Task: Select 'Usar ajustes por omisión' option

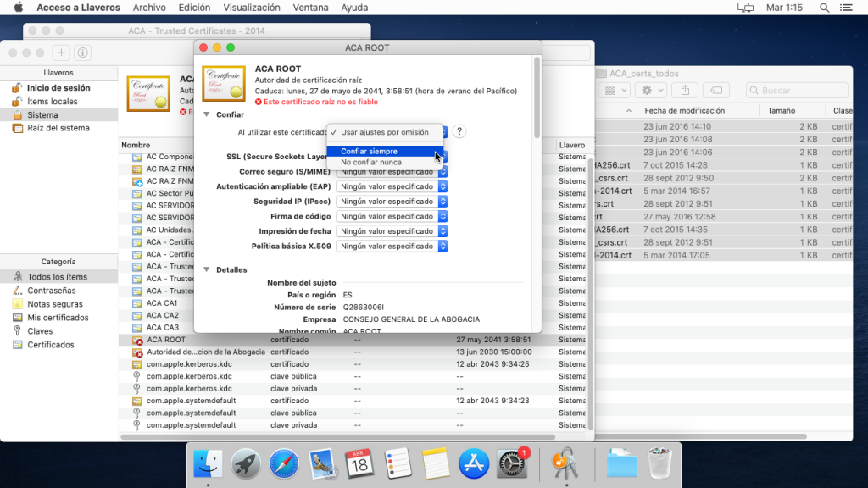Action: point(385,132)
